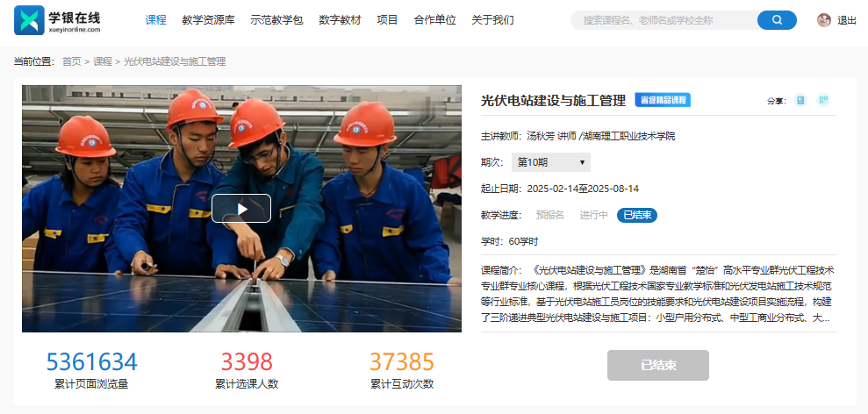Click the gray 已结束 button

point(657,365)
